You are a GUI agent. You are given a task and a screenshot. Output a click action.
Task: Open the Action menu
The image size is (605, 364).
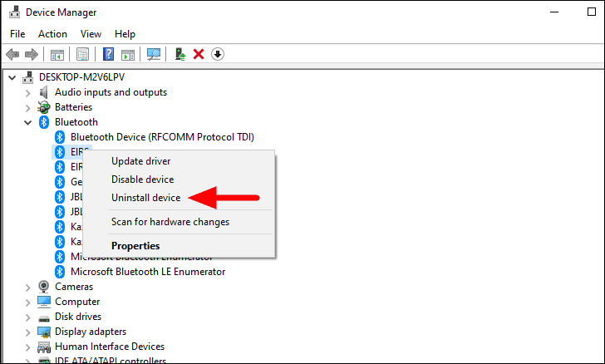tap(52, 34)
